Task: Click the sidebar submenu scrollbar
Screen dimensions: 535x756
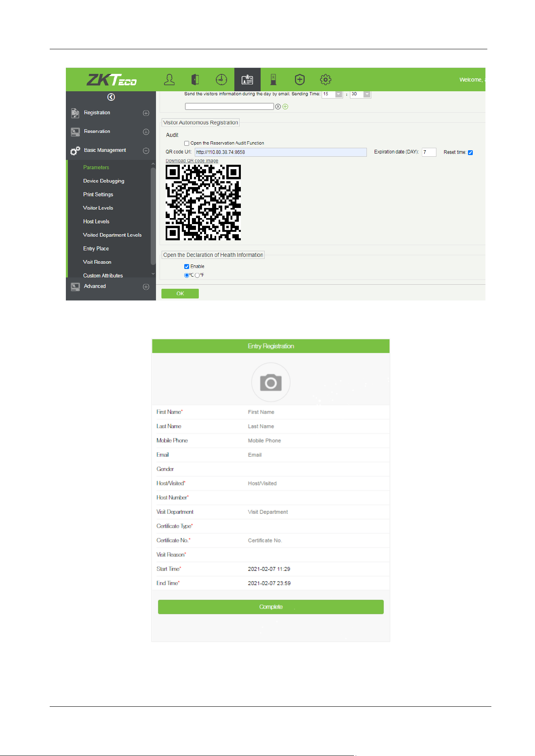Action: [x=153, y=216]
